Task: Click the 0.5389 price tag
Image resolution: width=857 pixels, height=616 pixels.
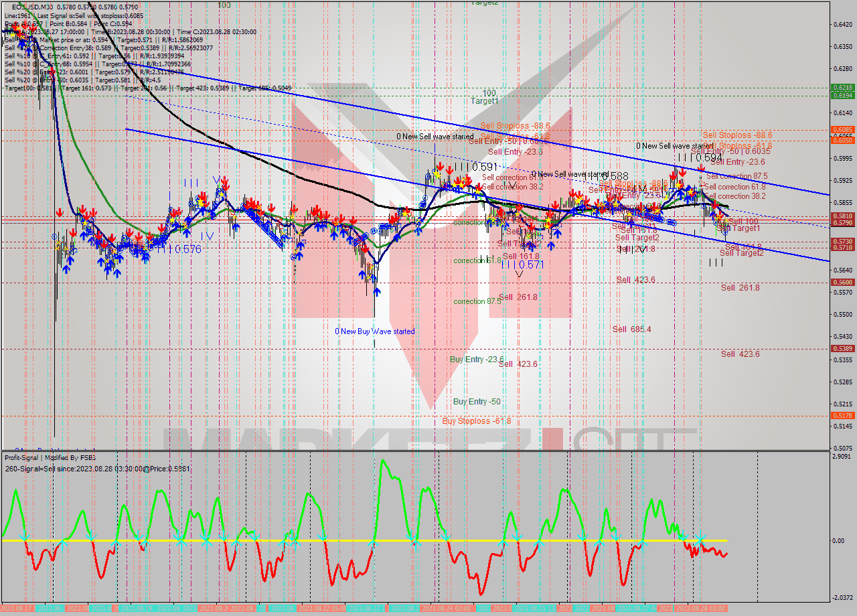Action: (842, 348)
